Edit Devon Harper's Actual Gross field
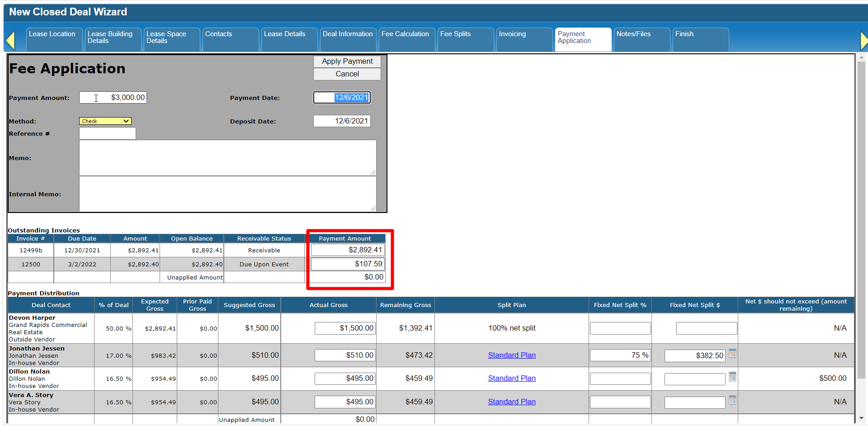 pyautogui.click(x=345, y=328)
